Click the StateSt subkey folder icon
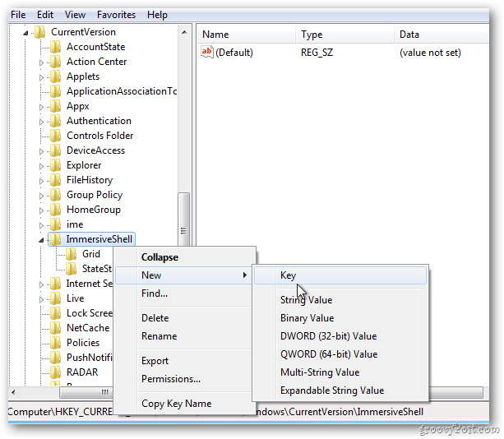The width and height of the screenshot is (504, 439). (71, 269)
